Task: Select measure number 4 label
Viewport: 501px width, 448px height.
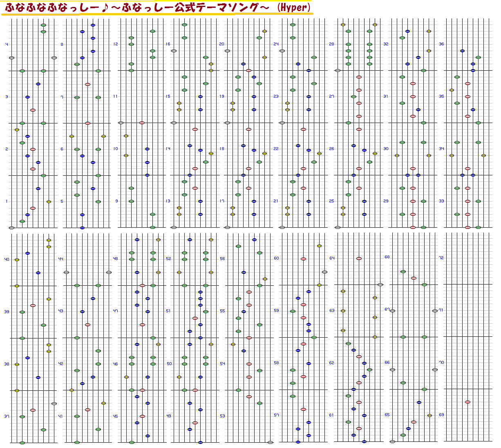Action: tap(7, 44)
